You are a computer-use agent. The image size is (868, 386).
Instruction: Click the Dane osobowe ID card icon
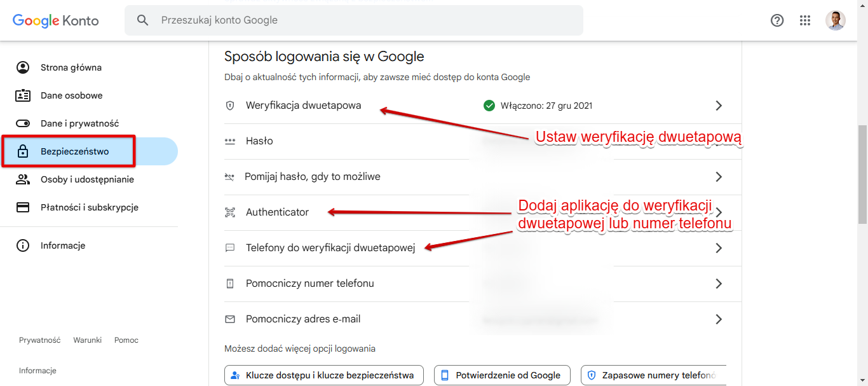coord(23,95)
